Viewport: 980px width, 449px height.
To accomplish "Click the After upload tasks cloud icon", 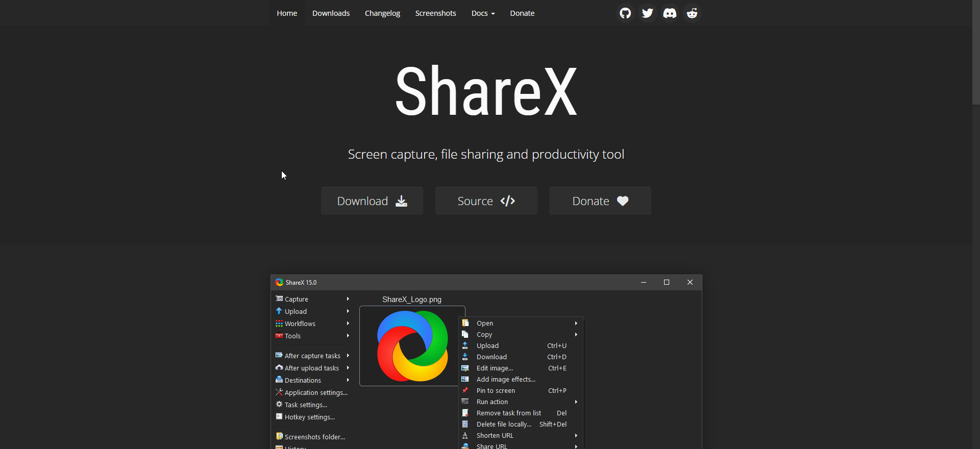I will point(279,367).
